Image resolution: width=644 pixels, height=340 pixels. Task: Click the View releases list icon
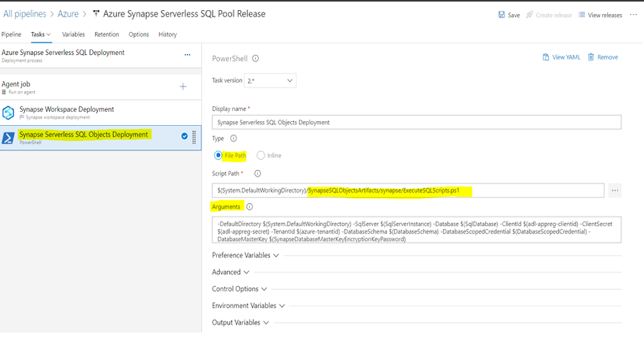click(x=581, y=15)
